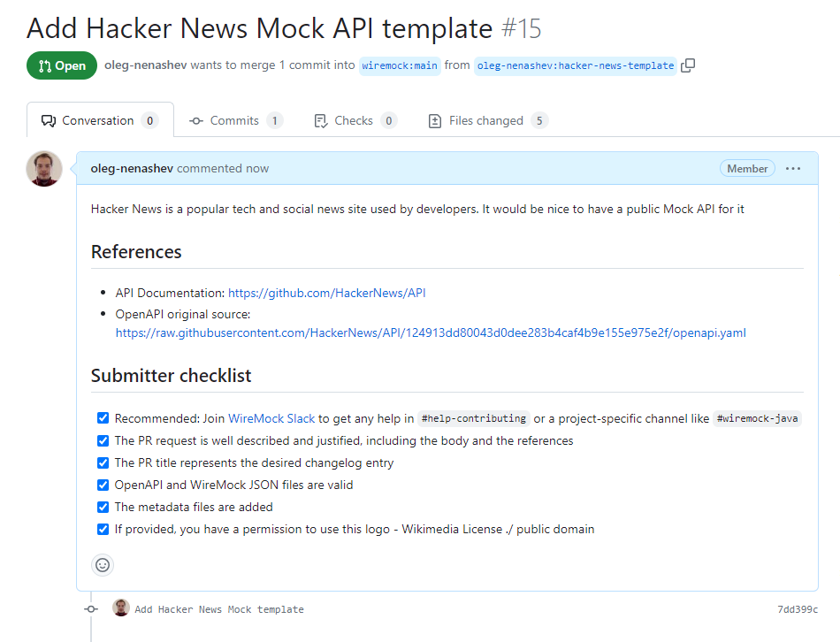840x642 pixels.
Task: Open oleg-nenashev's large profile avatar
Action: point(44,169)
